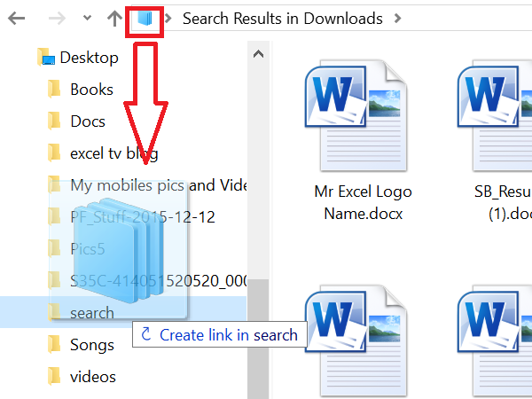Click the Docs folder icon
Image resolution: width=532 pixels, height=399 pixels.
click(x=54, y=121)
